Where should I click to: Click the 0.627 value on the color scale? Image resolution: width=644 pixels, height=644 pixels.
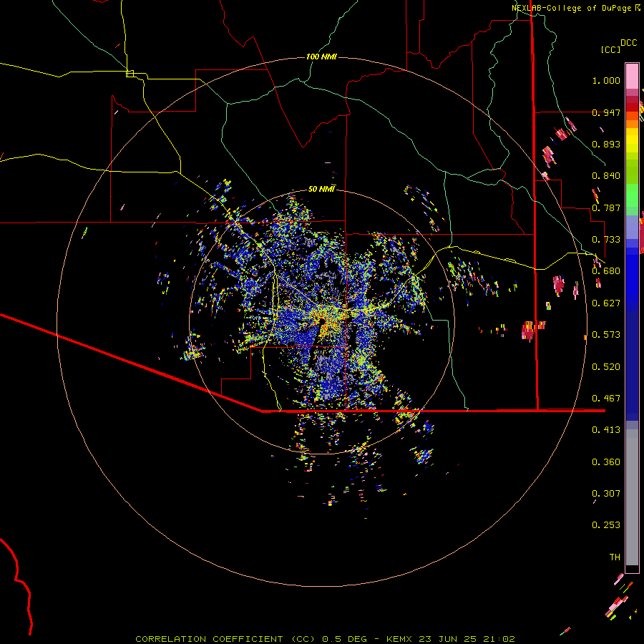[606, 303]
